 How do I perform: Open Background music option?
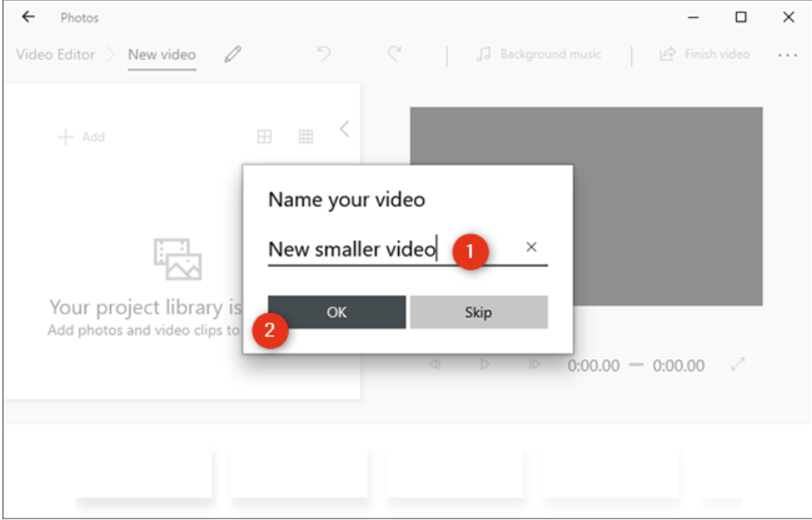click(540, 55)
